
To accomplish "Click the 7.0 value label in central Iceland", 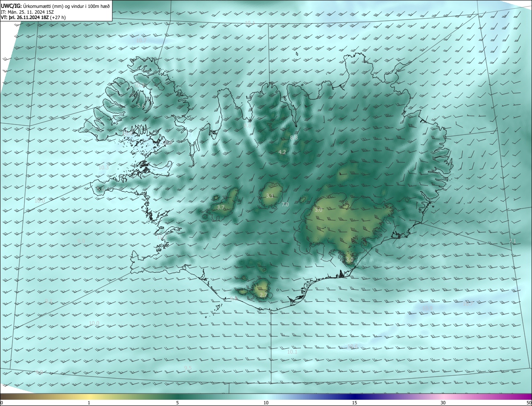I will 285,205.
